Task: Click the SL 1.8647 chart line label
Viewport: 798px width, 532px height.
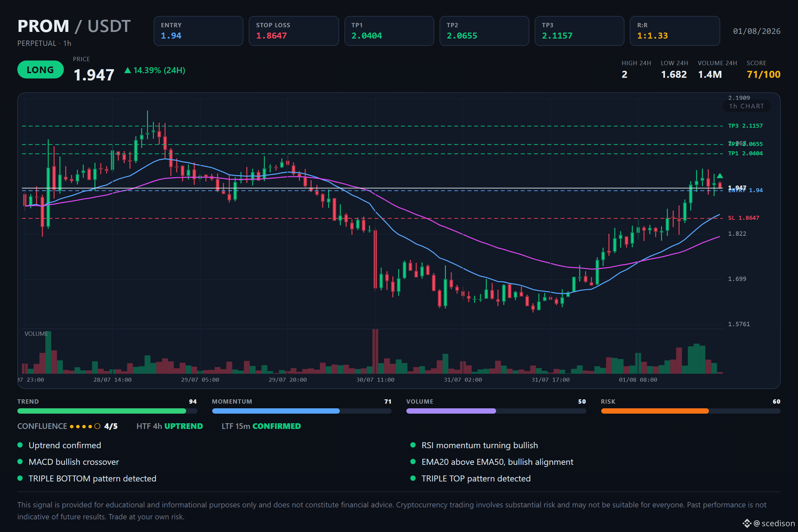Action: (x=743, y=218)
